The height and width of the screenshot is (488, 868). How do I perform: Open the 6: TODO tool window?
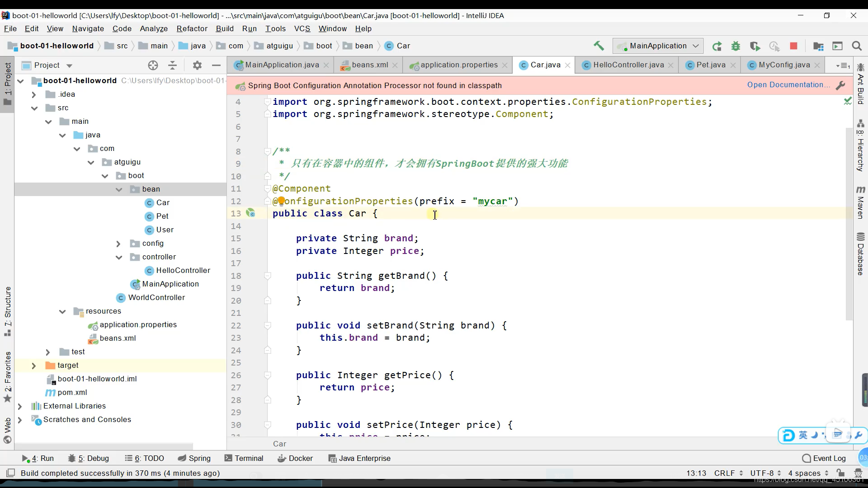pyautogui.click(x=145, y=458)
